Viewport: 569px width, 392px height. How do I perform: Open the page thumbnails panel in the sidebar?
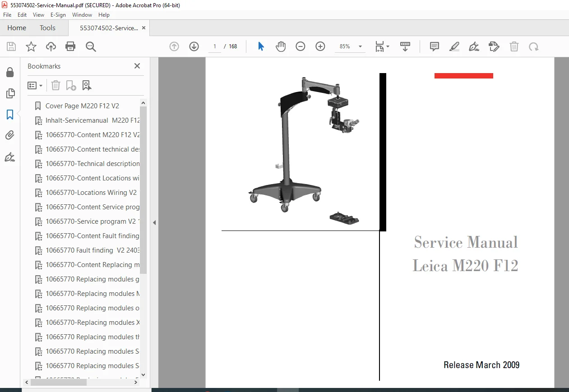tap(10, 93)
